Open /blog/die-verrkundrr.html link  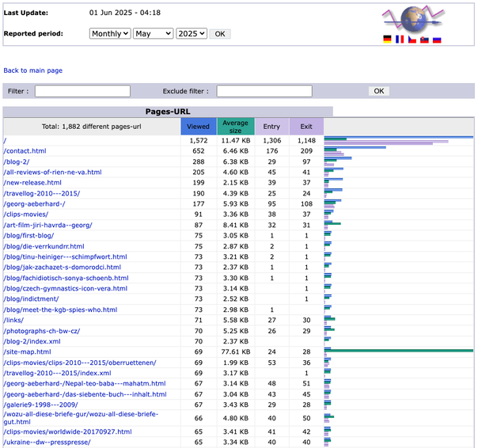(x=44, y=246)
